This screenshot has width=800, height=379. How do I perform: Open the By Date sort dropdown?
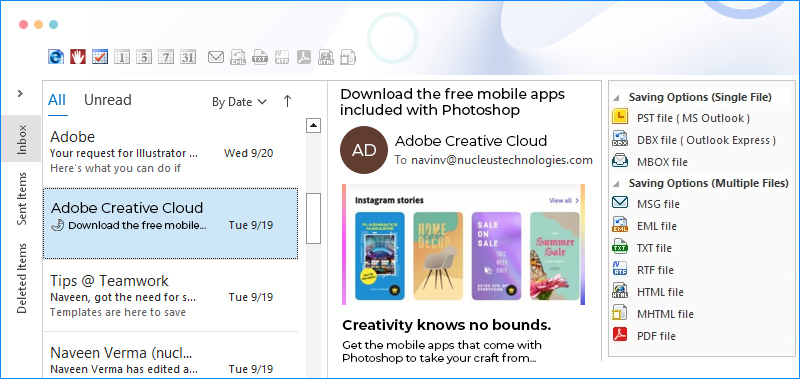point(239,102)
